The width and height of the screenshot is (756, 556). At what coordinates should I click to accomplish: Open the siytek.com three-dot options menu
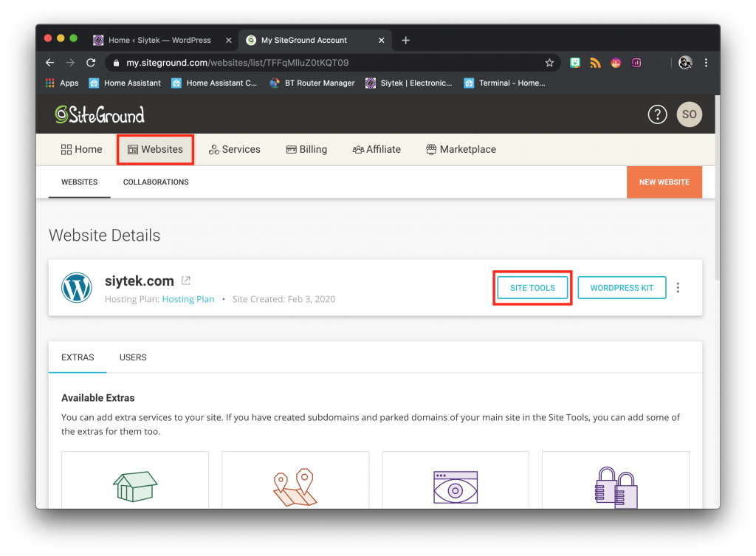(x=678, y=288)
